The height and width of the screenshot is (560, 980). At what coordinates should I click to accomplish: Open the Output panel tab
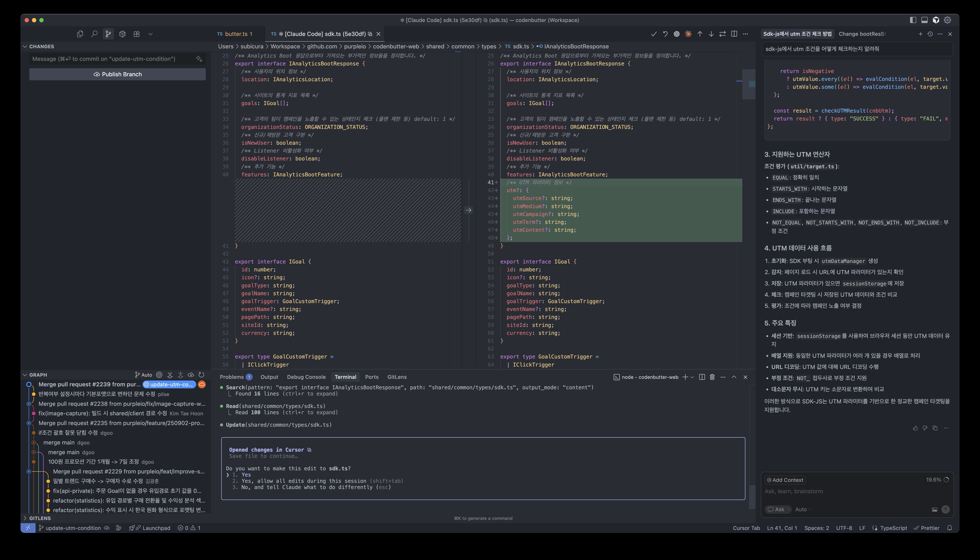(x=269, y=377)
